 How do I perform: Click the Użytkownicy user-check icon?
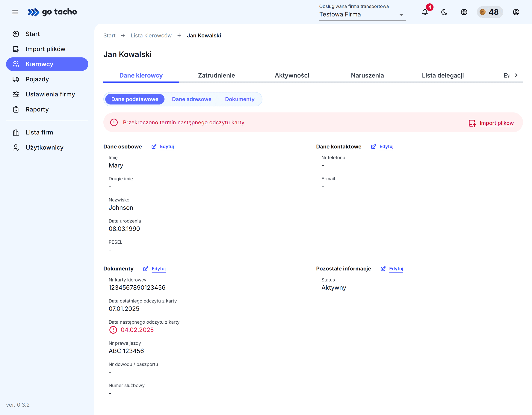(x=16, y=147)
